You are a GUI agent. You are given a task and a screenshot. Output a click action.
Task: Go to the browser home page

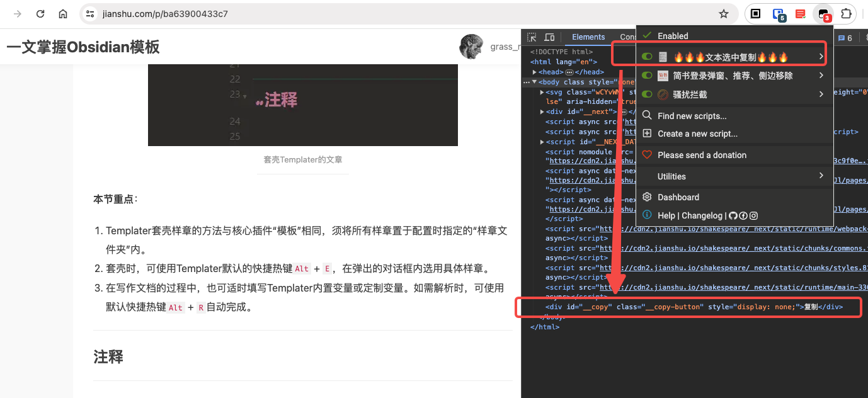(63, 14)
